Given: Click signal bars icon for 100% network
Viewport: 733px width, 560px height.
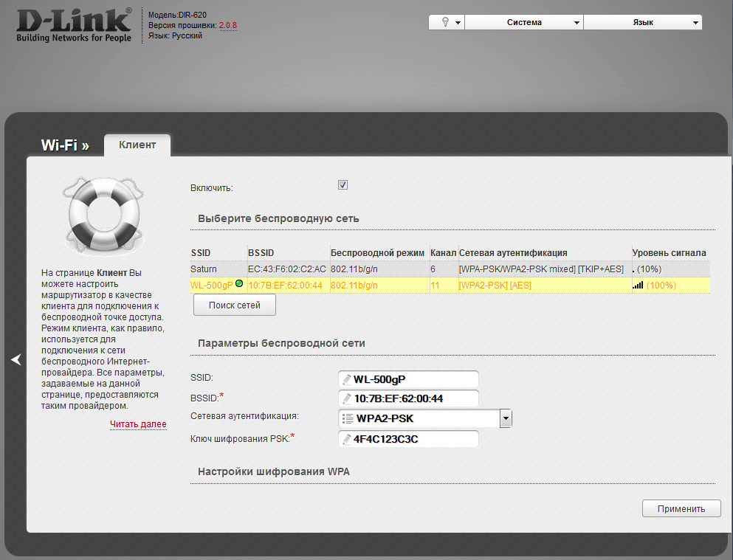Looking at the screenshot, I should tap(638, 285).
